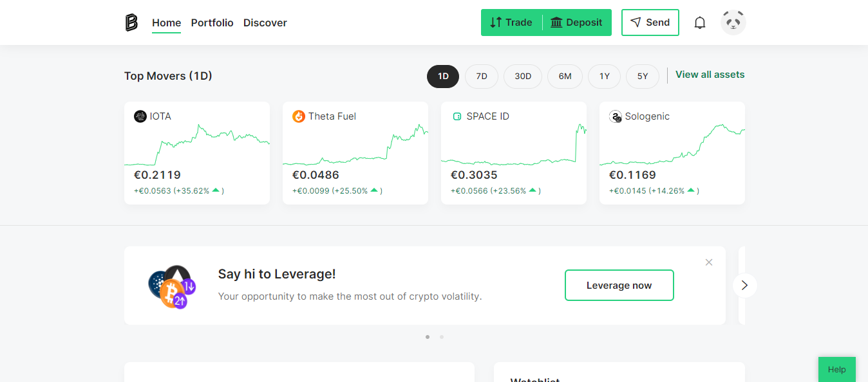Switch to the Home tab
Image resolution: width=868 pixels, height=382 pixels.
(167, 23)
